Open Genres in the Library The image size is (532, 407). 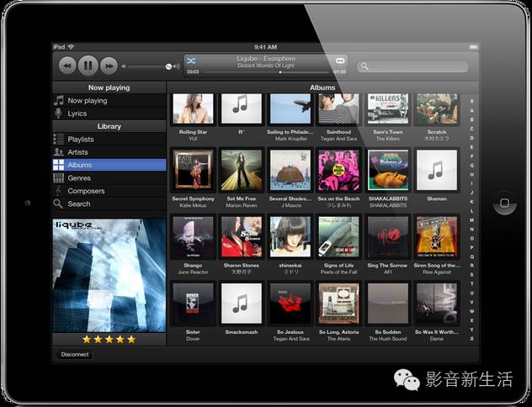pyautogui.click(x=109, y=178)
